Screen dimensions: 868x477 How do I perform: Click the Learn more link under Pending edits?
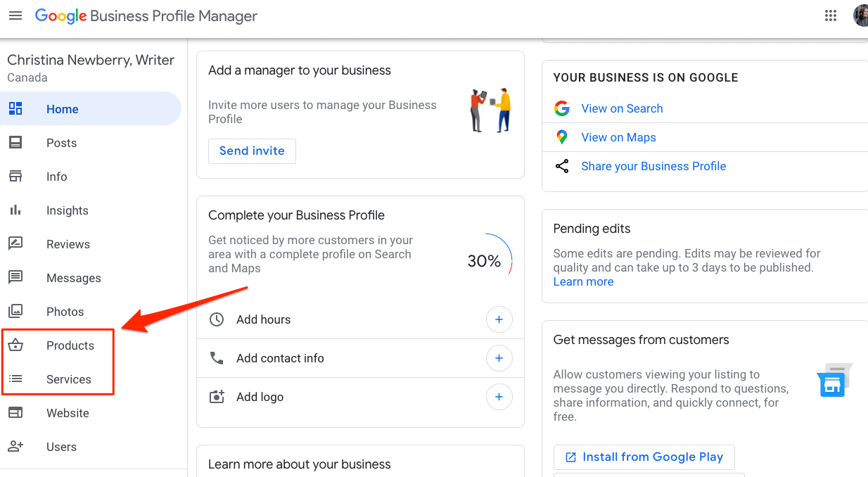(x=583, y=281)
